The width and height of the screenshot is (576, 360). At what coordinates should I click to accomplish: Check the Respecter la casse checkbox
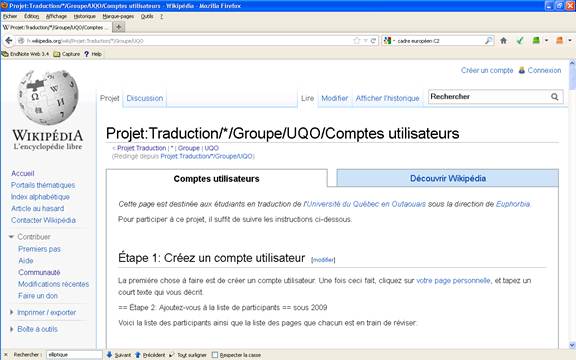[215, 355]
